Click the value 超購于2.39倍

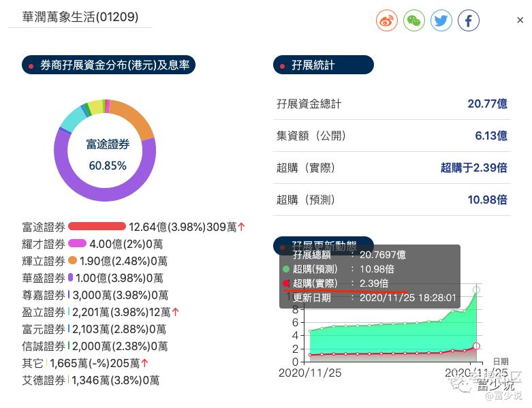point(473,168)
